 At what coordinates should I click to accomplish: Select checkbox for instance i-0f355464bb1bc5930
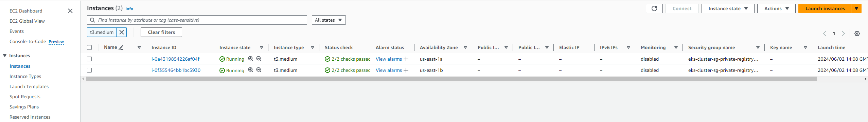click(x=89, y=70)
